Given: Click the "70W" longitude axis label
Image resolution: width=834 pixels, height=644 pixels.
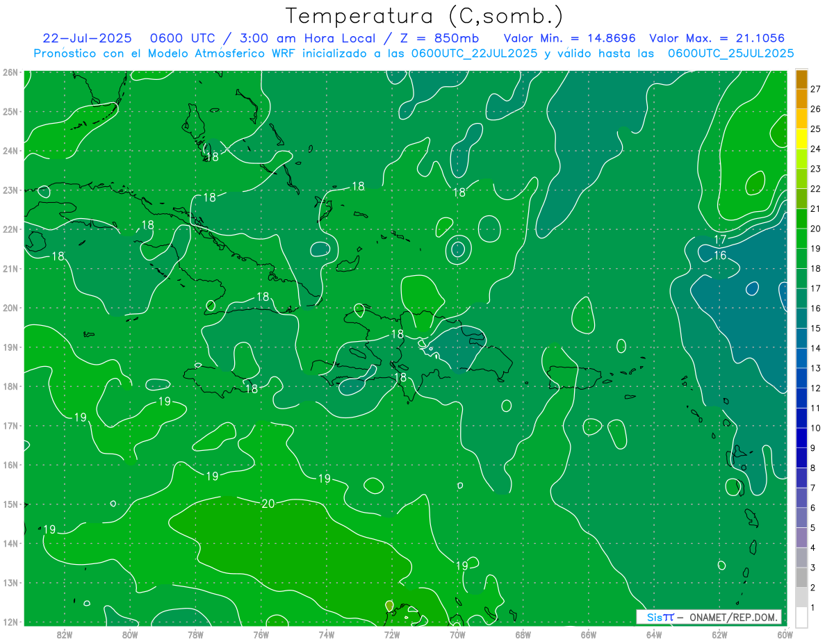Looking at the screenshot, I should pos(457,634).
